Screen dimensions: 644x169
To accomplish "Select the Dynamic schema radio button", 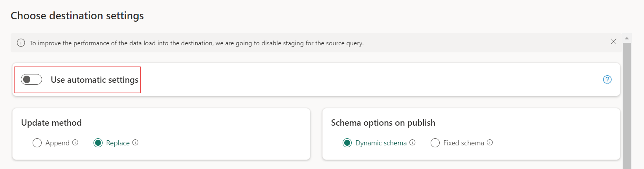I will (347, 143).
